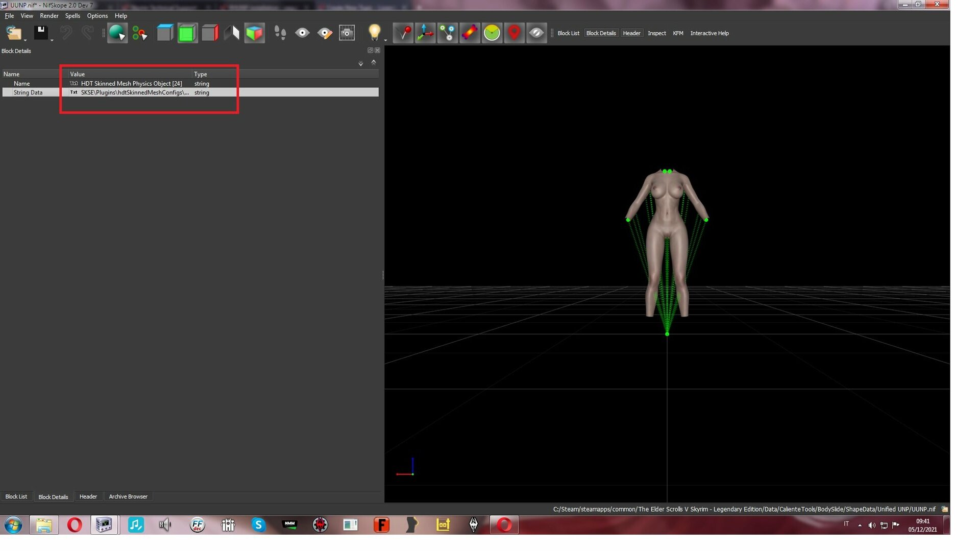
Task: Open the Spells menu
Action: tap(72, 16)
